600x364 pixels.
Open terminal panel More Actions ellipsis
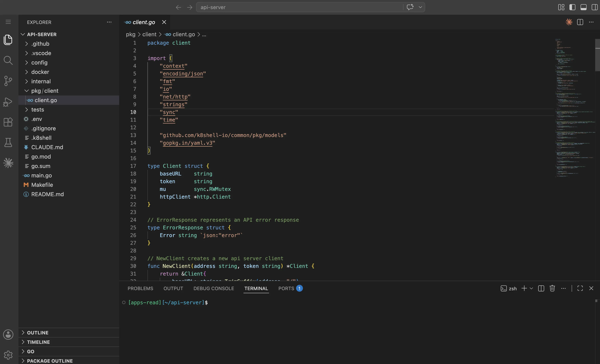coord(564,288)
